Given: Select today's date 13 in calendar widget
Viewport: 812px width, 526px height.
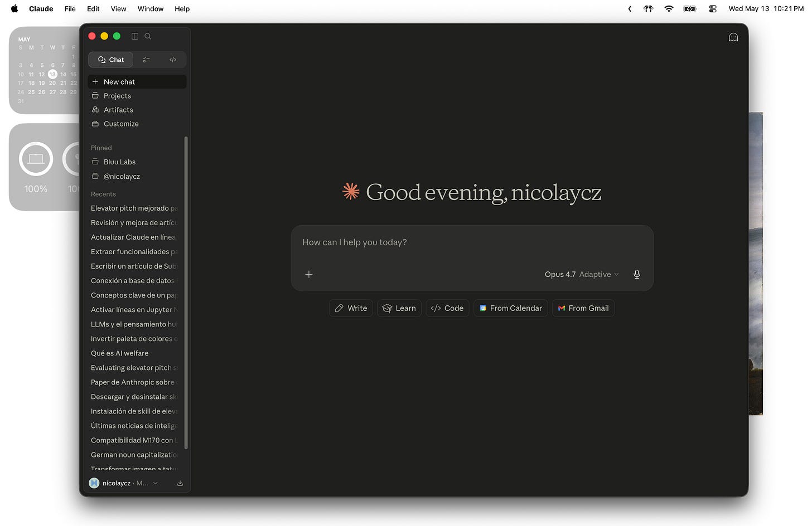Looking at the screenshot, I should [x=52, y=74].
